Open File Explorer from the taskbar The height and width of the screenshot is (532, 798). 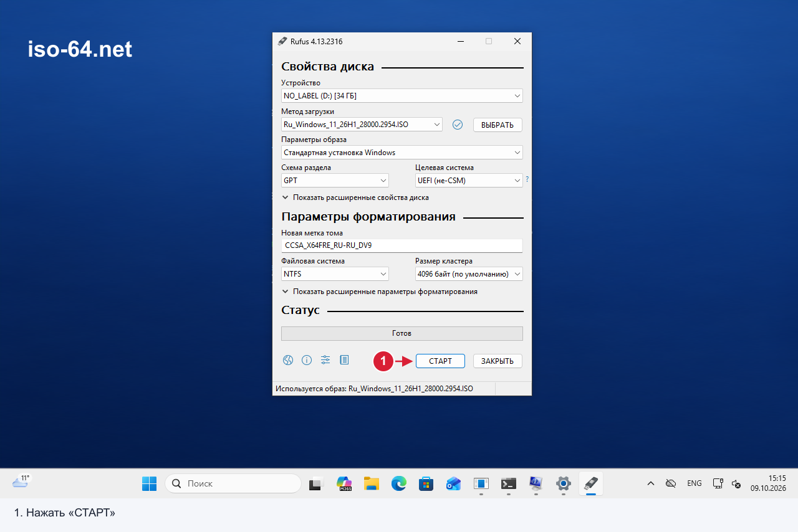pos(372,483)
